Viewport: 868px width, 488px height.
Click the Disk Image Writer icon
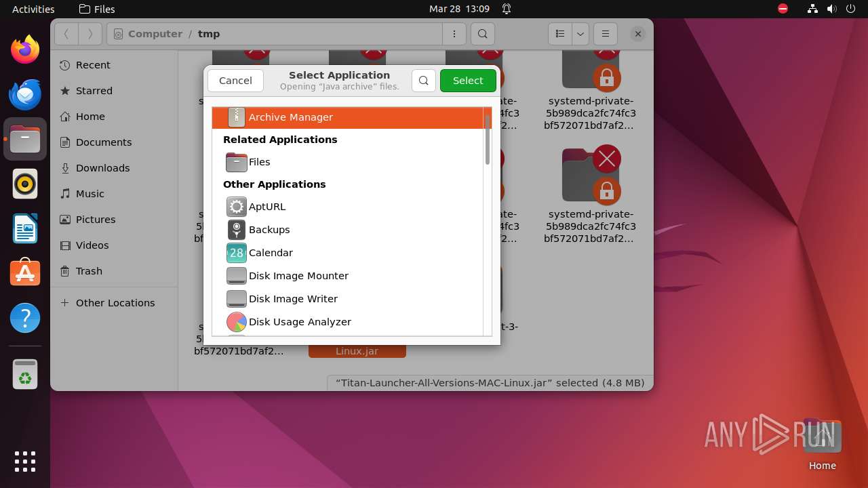pyautogui.click(x=236, y=299)
